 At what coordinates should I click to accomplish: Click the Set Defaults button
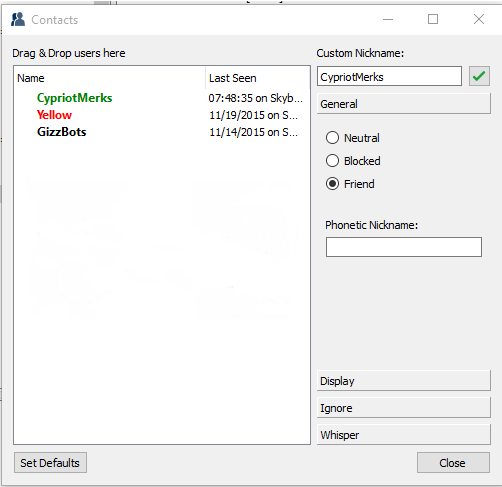(x=50, y=463)
